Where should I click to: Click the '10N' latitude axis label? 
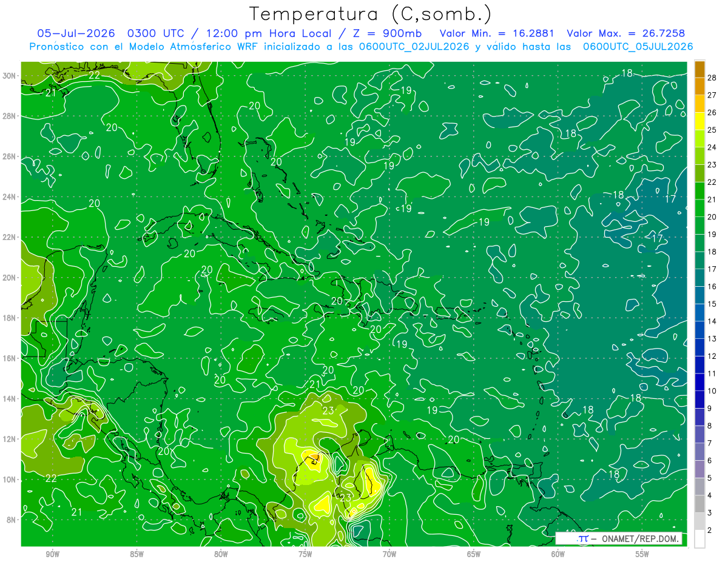tap(10, 479)
